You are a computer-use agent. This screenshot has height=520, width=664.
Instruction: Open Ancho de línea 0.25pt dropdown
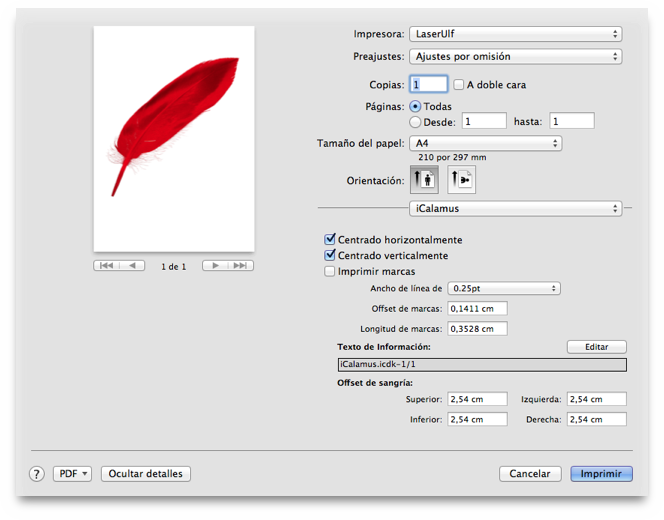[x=504, y=288]
